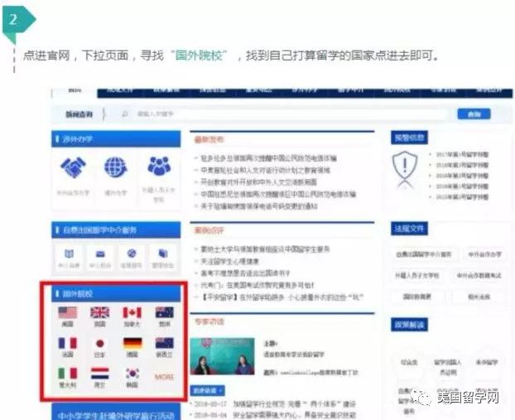515x420 pixels.
Task: Click the blue button below the interview thumbnail
Action: coord(207,391)
